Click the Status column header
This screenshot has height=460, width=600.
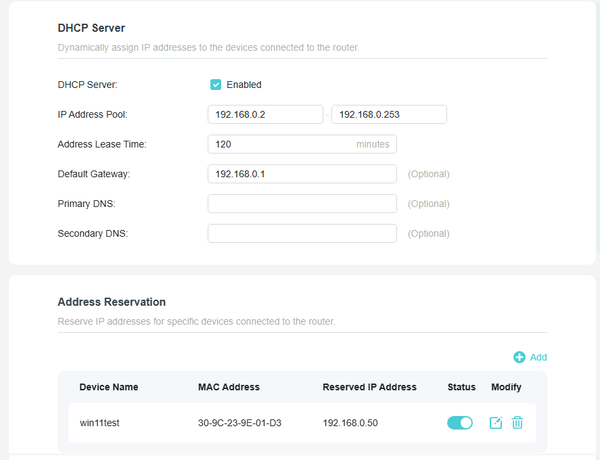pyautogui.click(x=461, y=387)
